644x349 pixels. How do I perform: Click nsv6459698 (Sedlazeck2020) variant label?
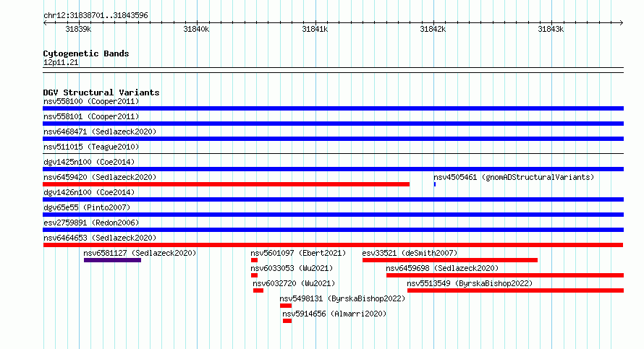click(x=442, y=268)
